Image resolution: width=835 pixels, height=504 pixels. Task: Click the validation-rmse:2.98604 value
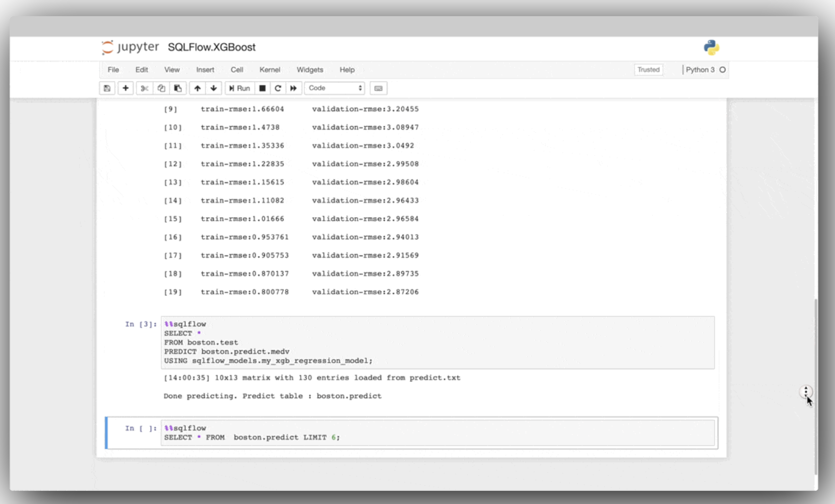(x=365, y=182)
